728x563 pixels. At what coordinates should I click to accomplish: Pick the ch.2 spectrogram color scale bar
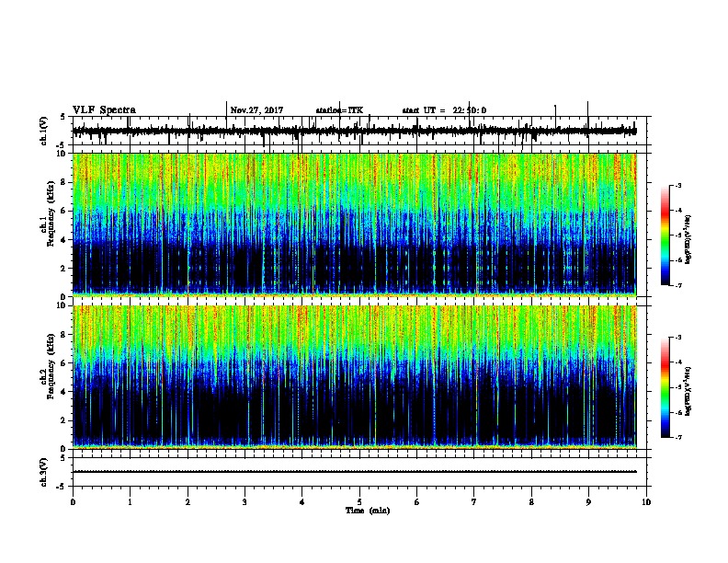(x=665, y=387)
